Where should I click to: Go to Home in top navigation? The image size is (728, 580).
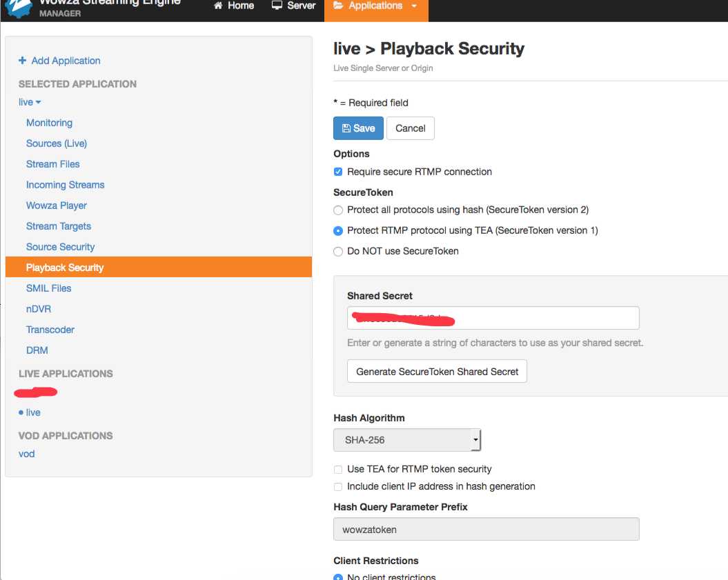(x=234, y=6)
